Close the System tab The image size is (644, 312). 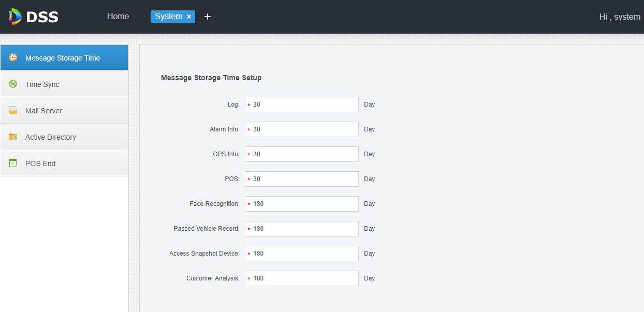[x=189, y=17]
